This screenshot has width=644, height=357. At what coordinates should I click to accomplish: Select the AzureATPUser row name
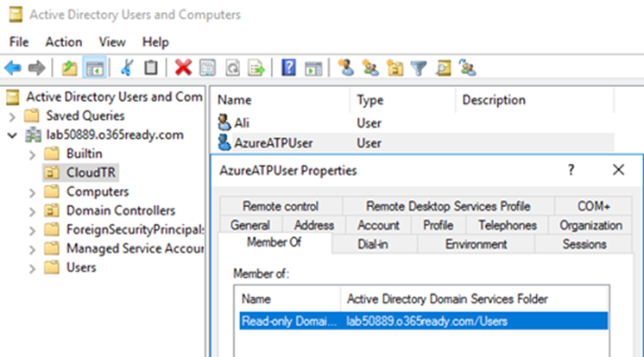click(274, 143)
